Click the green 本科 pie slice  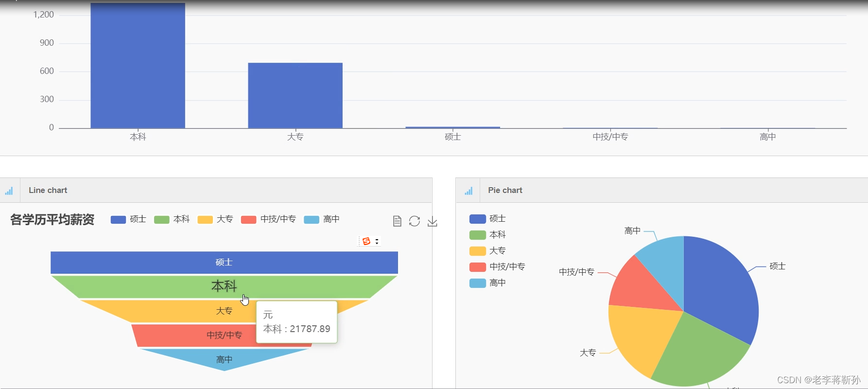pyautogui.click(x=700, y=355)
